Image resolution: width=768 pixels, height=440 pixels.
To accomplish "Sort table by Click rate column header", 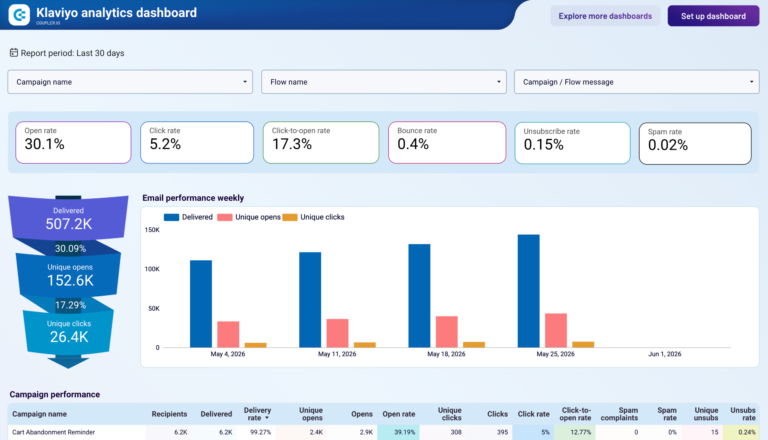I will coord(533,414).
